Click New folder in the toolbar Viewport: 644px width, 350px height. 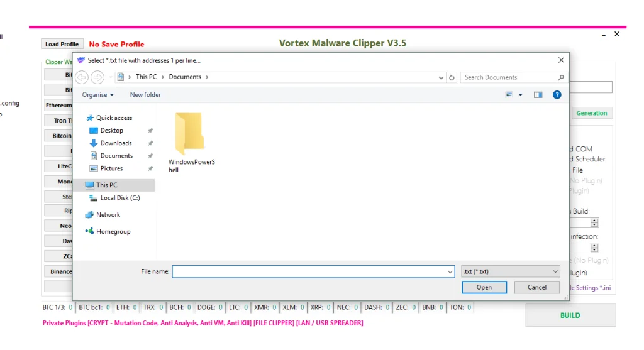point(145,95)
